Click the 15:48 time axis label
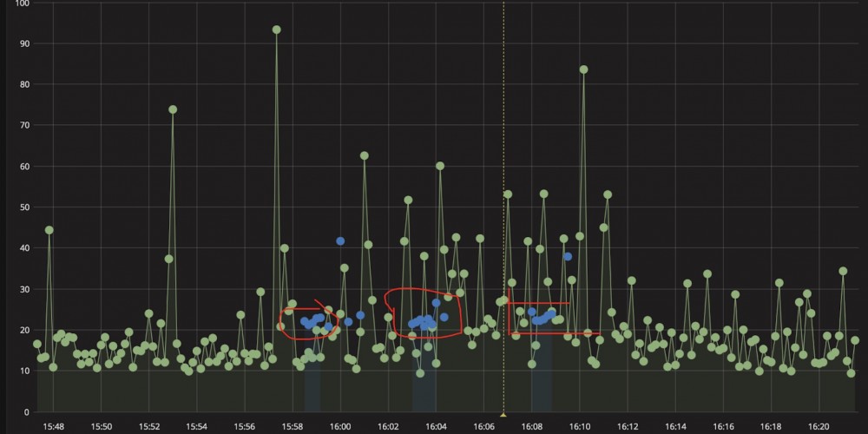 click(53, 427)
